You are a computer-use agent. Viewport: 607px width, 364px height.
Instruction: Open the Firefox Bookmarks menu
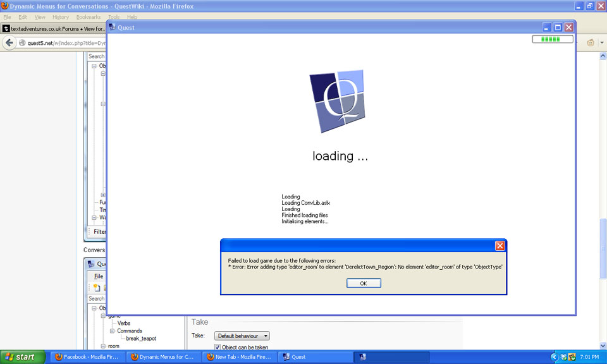pos(89,17)
